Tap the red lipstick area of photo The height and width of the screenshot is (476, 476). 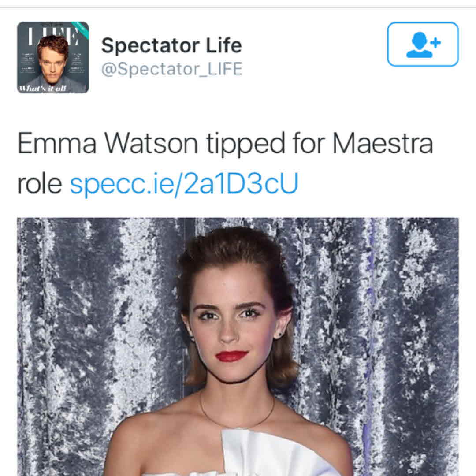click(x=231, y=356)
